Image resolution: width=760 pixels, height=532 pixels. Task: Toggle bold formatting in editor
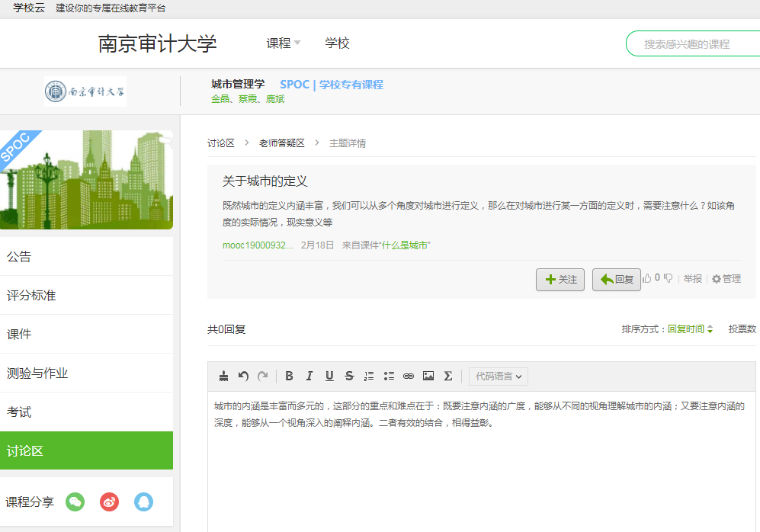(x=289, y=376)
